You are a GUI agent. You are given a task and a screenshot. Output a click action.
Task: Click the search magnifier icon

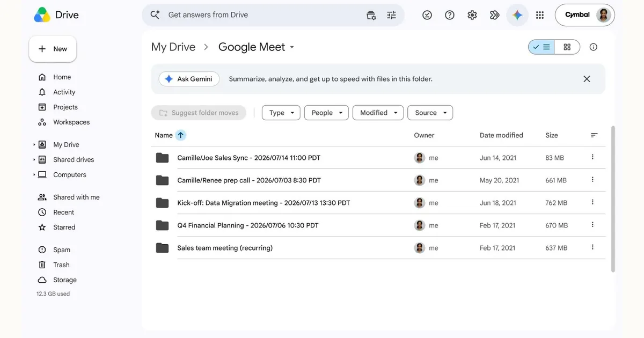tap(155, 15)
